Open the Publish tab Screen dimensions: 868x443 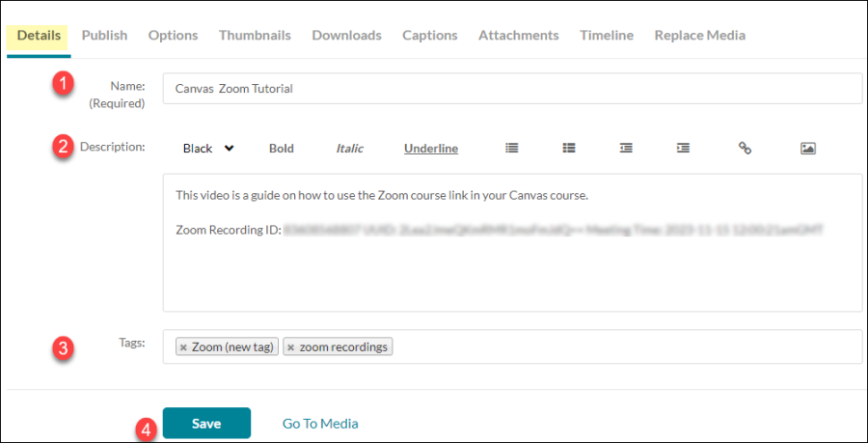pos(104,36)
